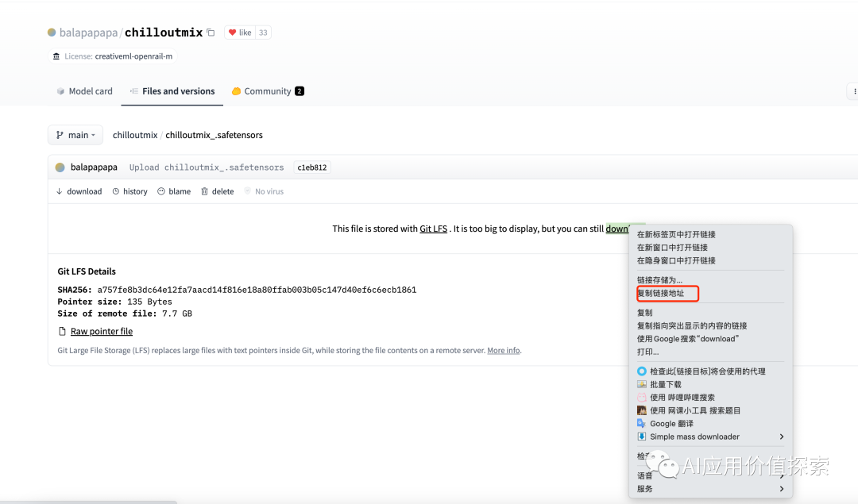Click chilloutmix_.safetensors in the breadcrumb
This screenshot has height=504, width=858.
[x=214, y=135]
